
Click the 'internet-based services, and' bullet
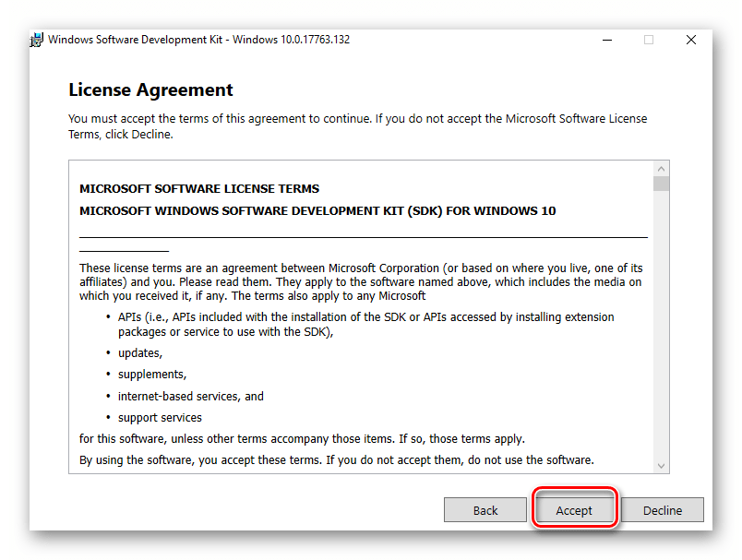pos(190,396)
